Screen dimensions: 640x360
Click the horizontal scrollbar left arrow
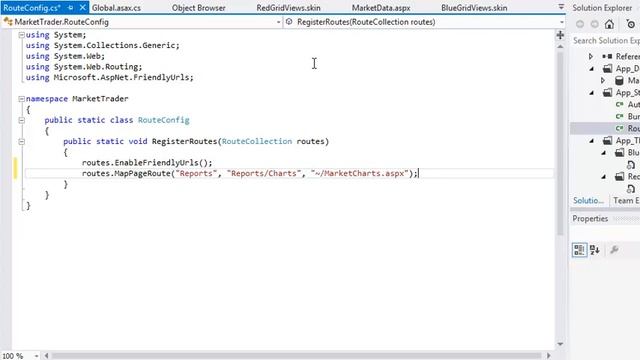coord(46,356)
